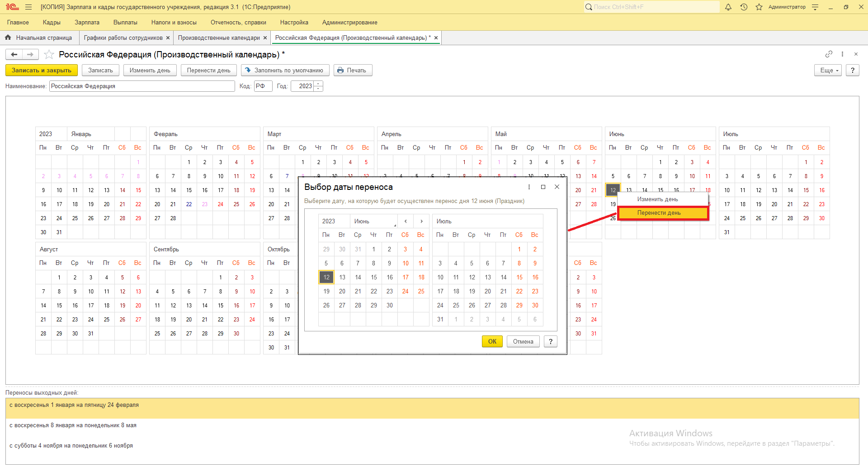Click the 1C logo
This screenshot has height=467, width=868.
click(x=12, y=7)
